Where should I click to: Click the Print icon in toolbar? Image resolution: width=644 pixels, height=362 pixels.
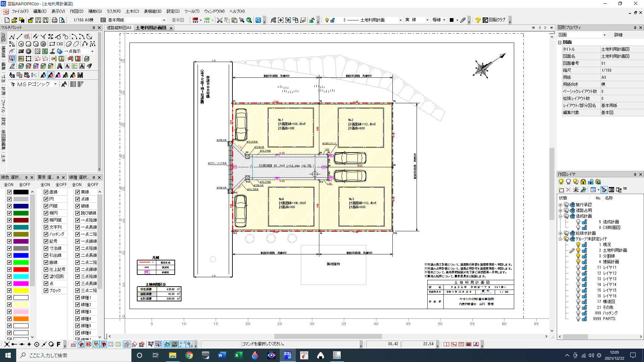tap(55, 20)
